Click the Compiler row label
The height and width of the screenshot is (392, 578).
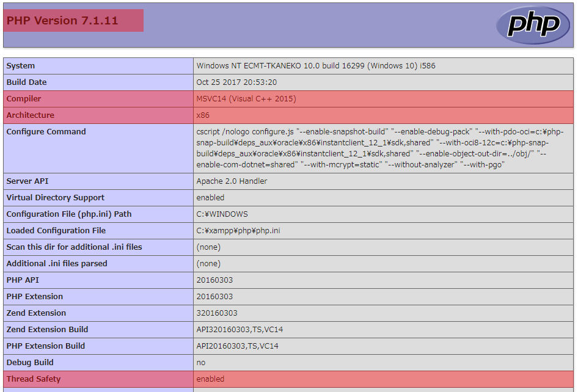(x=24, y=99)
